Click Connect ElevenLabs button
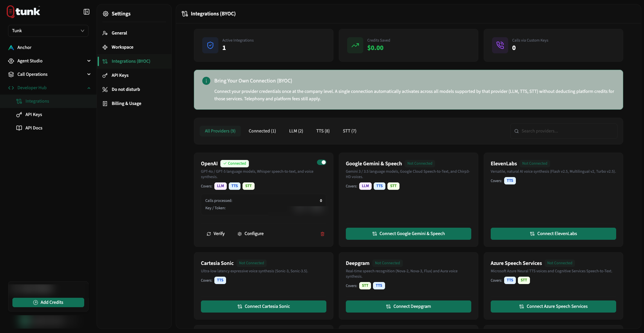 coord(553,234)
